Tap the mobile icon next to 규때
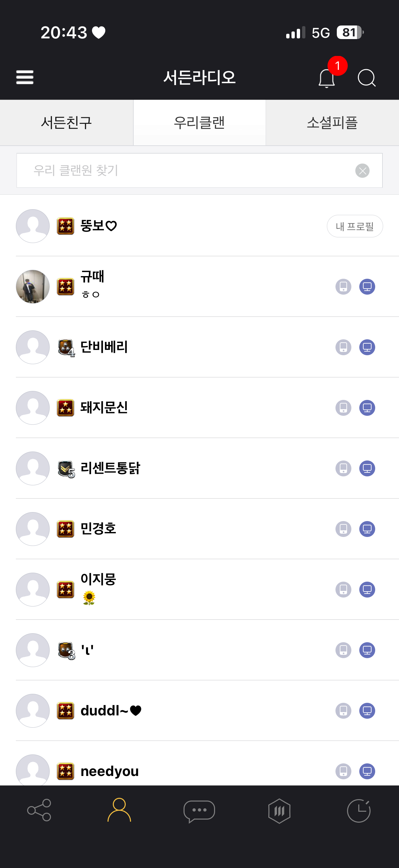This screenshot has height=868, width=399. pos(343,287)
